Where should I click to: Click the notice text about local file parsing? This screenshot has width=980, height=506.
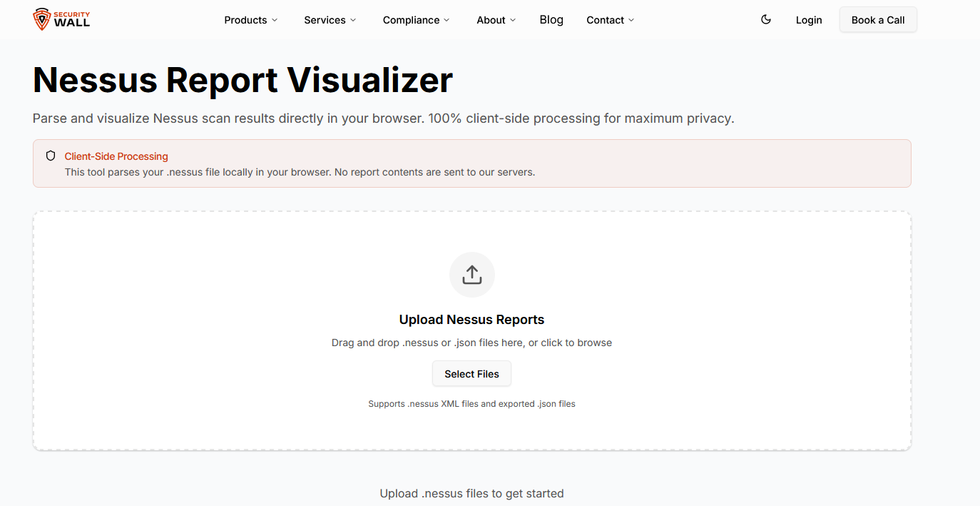click(300, 172)
